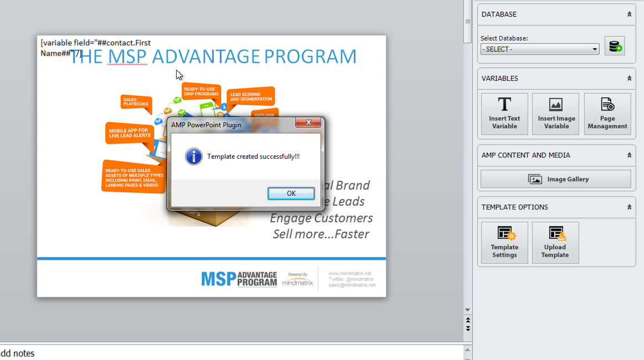The image size is (644, 360).
Task: Click the notes pane scroll up arrow
Action: (467, 349)
